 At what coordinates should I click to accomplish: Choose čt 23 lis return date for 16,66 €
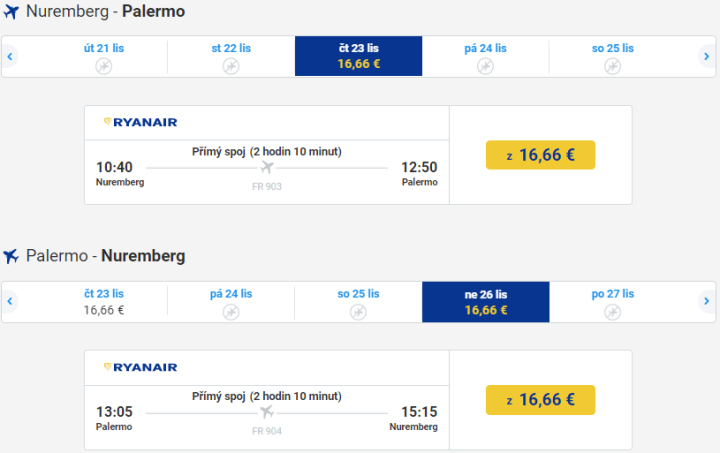pos(104,301)
